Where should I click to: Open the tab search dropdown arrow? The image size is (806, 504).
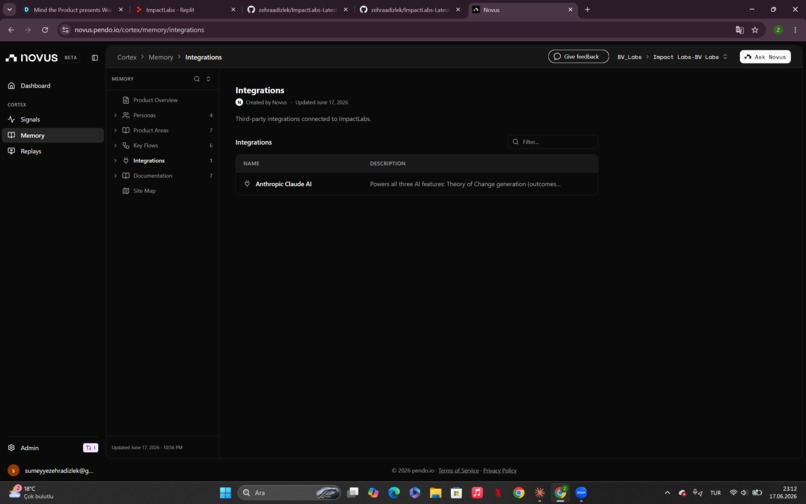pyautogui.click(x=9, y=10)
